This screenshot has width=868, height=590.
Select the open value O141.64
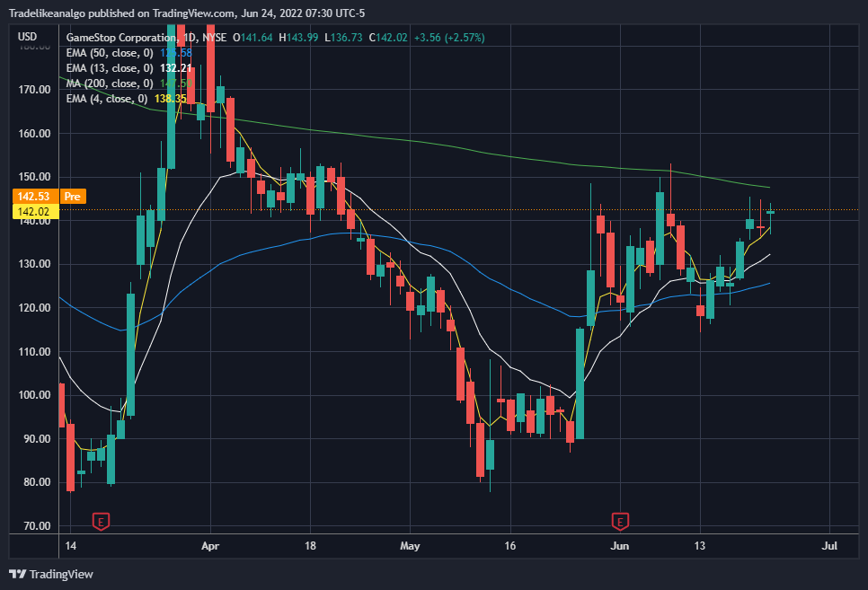253,38
